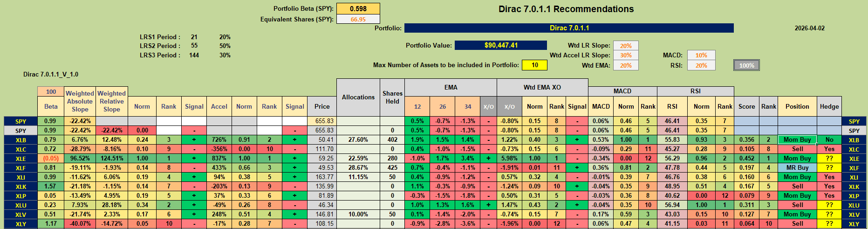The height and width of the screenshot is (229, 868).
Task: Select the Dirac 7.0.1.1_V_1.0 version label
Action: click(51, 74)
